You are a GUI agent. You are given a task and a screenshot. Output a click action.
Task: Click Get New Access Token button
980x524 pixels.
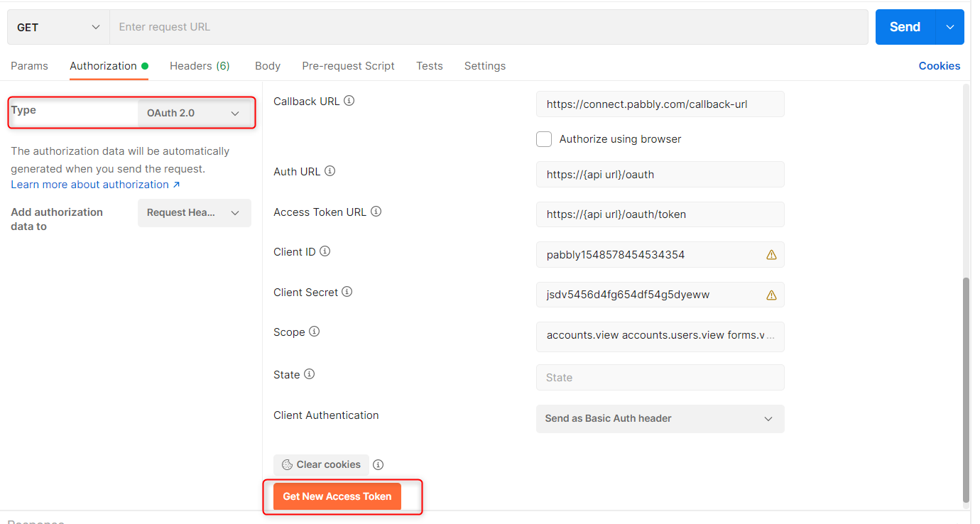pyautogui.click(x=337, y=496)
